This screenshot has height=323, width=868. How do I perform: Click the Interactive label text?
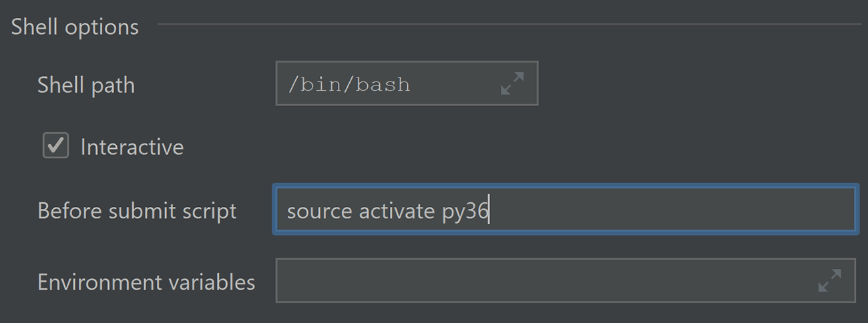[132, 147]
